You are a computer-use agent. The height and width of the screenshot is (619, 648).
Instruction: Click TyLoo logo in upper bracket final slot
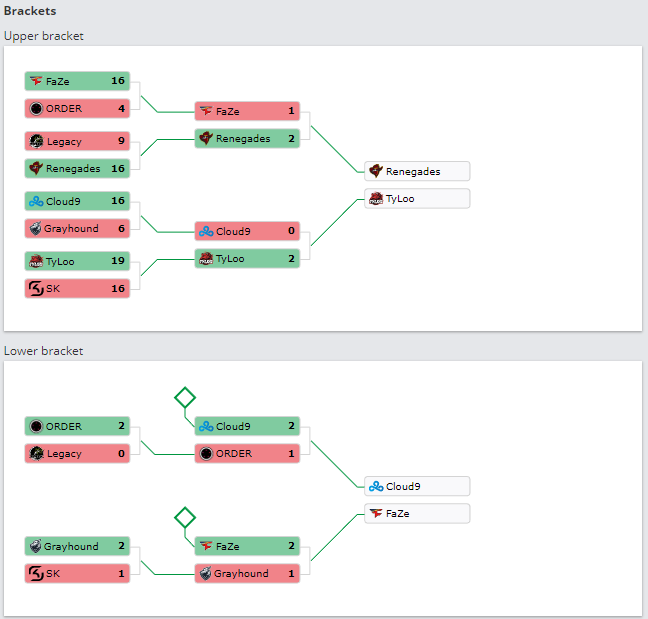pos(376,198)
